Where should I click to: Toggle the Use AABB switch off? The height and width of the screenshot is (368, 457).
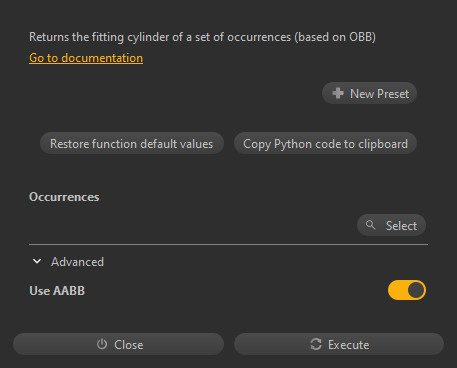407,290
